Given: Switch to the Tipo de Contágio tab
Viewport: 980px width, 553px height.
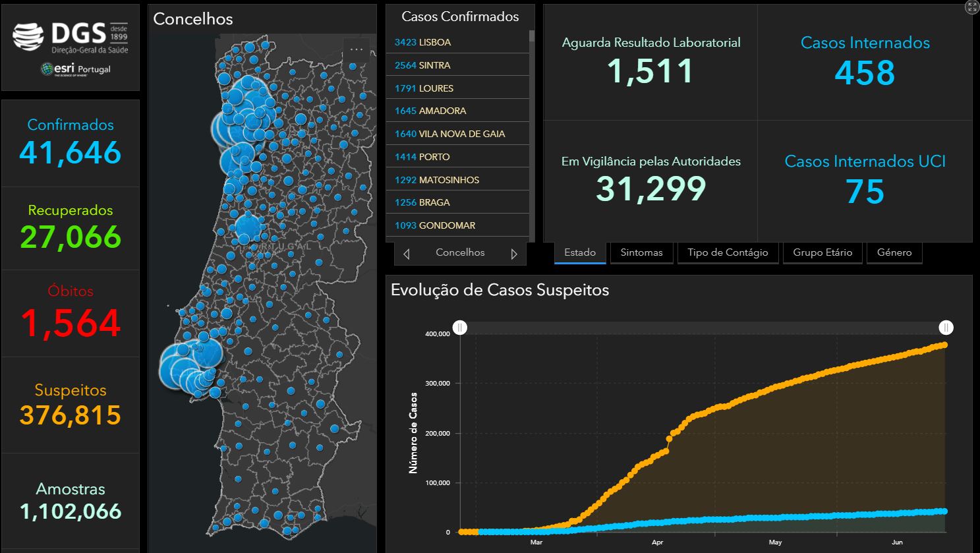Looking at the screenshot, I should click(728, 253).
